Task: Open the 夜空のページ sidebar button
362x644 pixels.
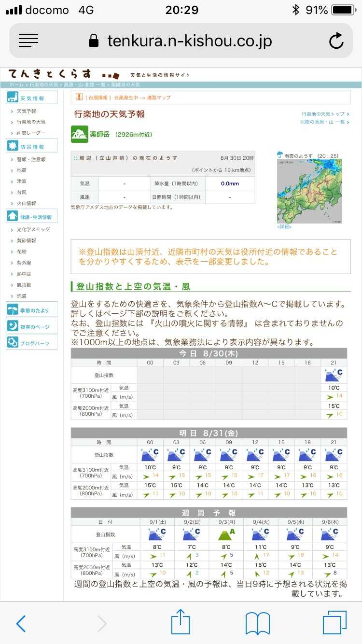Action: [31, 327]
